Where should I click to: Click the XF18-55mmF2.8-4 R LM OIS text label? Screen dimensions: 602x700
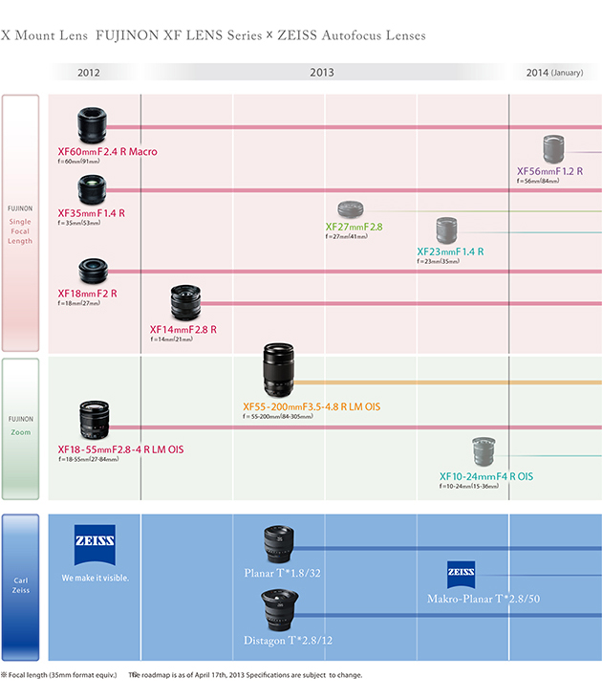[120, 449]
